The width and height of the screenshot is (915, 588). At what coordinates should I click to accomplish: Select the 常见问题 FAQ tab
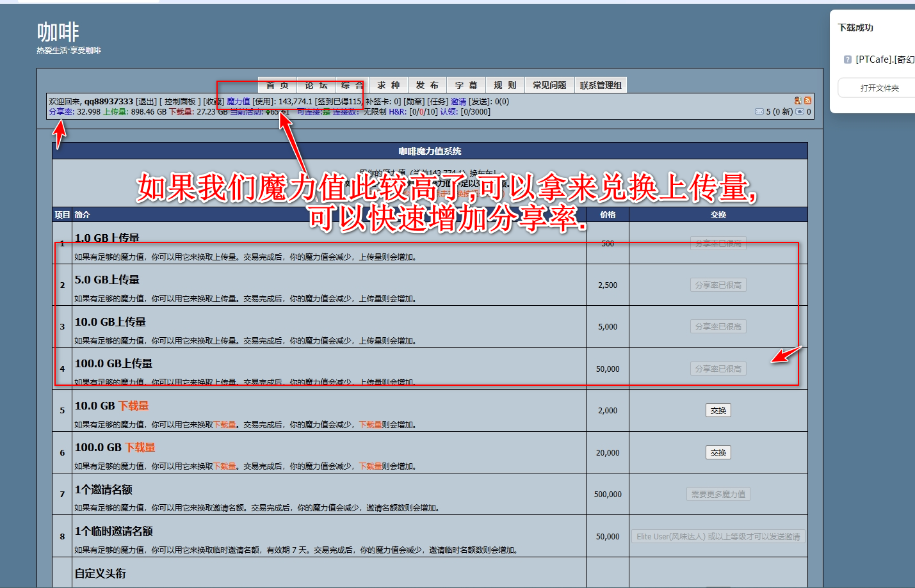click(549, 85)
